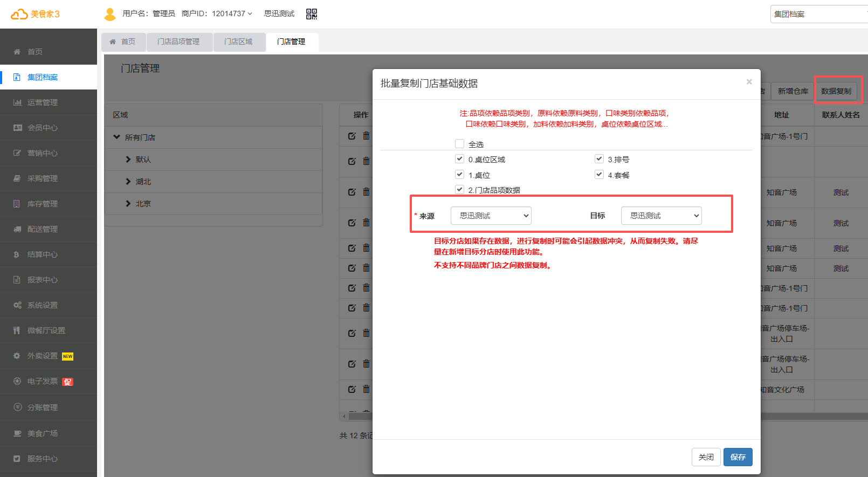Check the 全选 checkbox
The image size is (868, 477).
coord(459,144)
